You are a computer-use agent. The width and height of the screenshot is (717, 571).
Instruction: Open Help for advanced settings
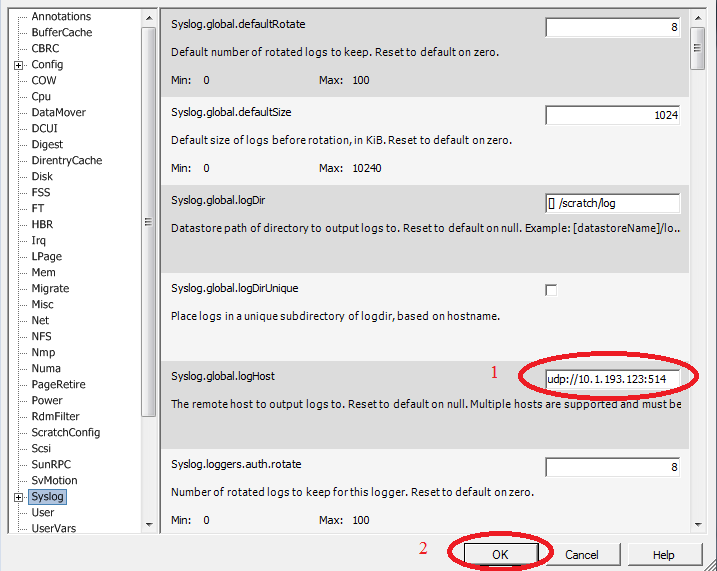pyautogui.click(x=664, y=555)
